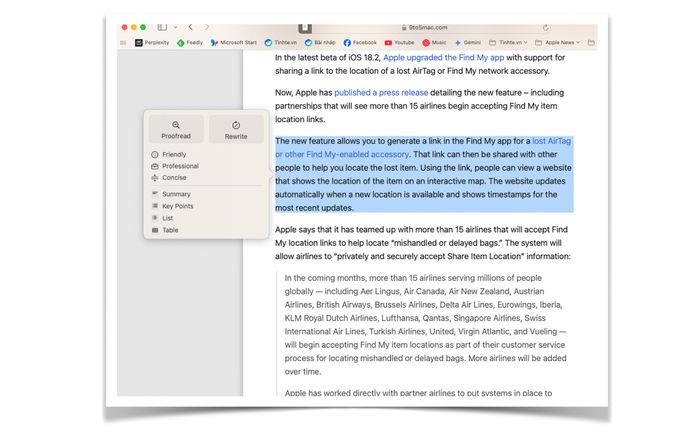700x433 pixels.
Task: Click the Concise icon
Action: point(155,178)
